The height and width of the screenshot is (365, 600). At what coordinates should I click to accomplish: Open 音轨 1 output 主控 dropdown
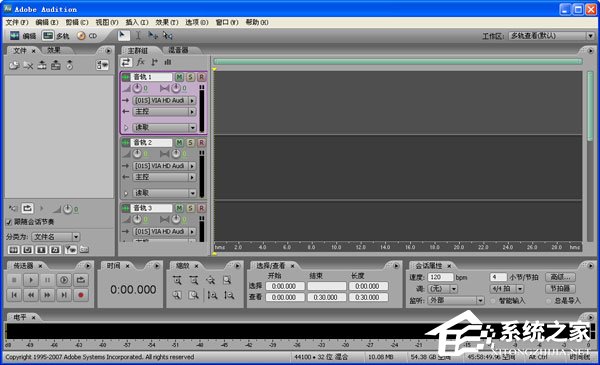coord(164,112)
